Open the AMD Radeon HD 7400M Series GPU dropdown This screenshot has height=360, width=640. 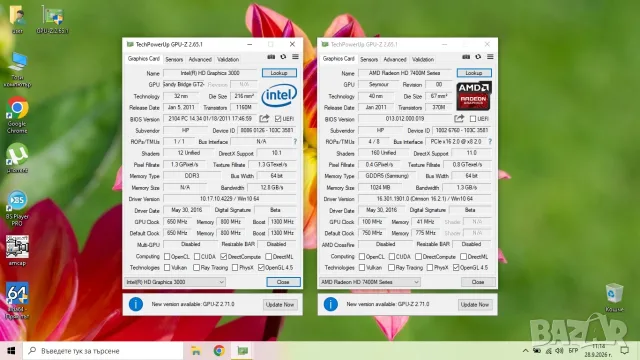tap(369, 282)
